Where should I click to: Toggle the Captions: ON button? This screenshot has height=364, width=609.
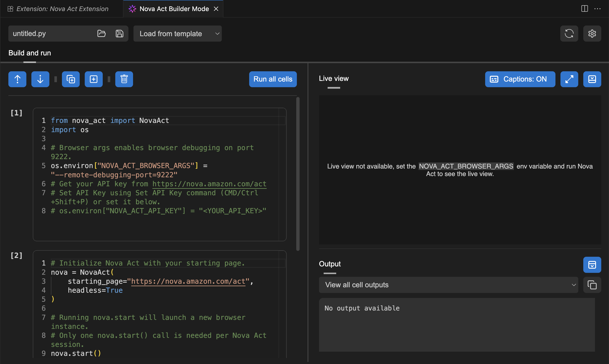click(x=520, y=79)
